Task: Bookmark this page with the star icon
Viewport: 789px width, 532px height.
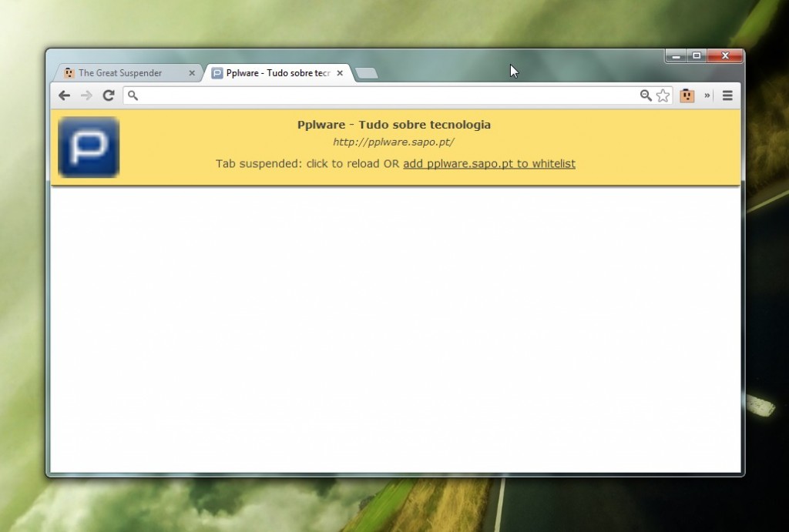Action: point(663,95)
